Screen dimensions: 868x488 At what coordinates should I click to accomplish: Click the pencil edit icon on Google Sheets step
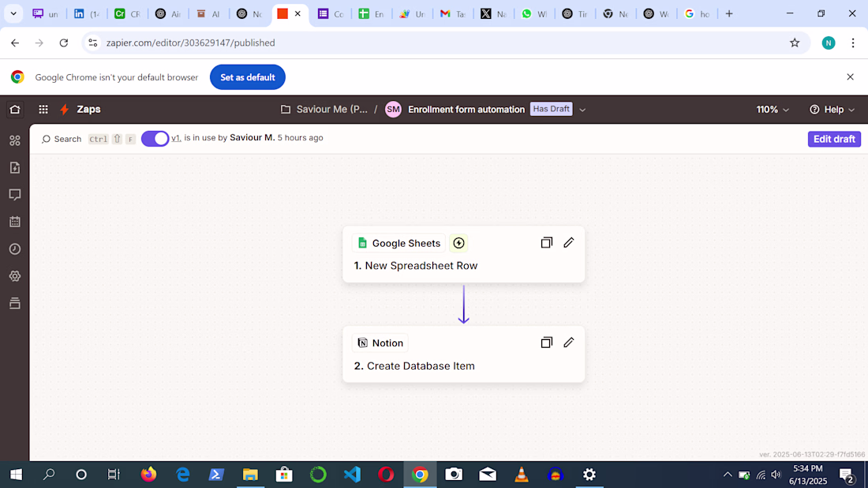pyautogui.click(x=568, y=243)
